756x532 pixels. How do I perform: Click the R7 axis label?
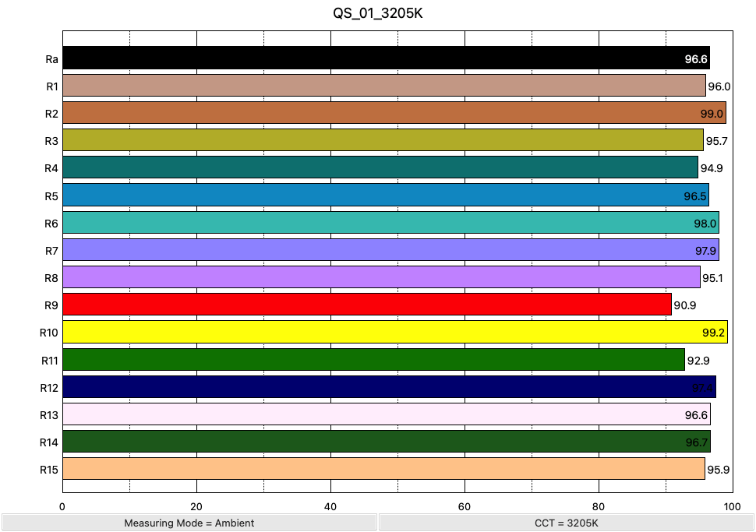point(51,251)
